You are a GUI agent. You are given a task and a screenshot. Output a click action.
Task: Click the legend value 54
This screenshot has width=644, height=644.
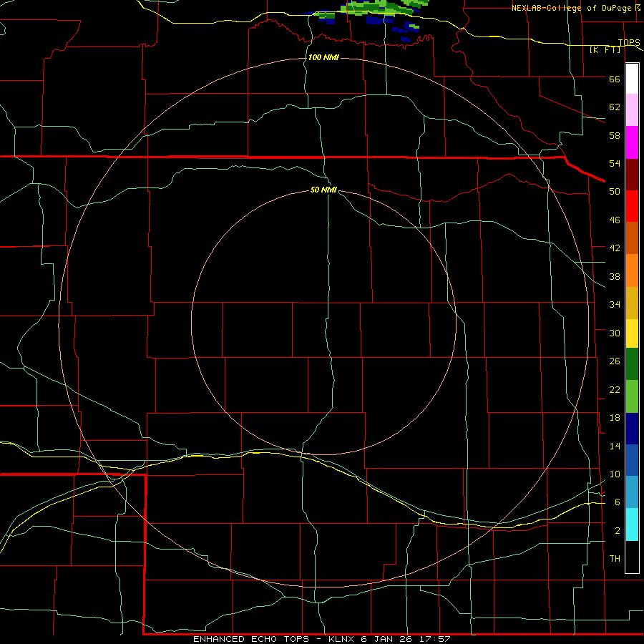click(x=615, y=163)
